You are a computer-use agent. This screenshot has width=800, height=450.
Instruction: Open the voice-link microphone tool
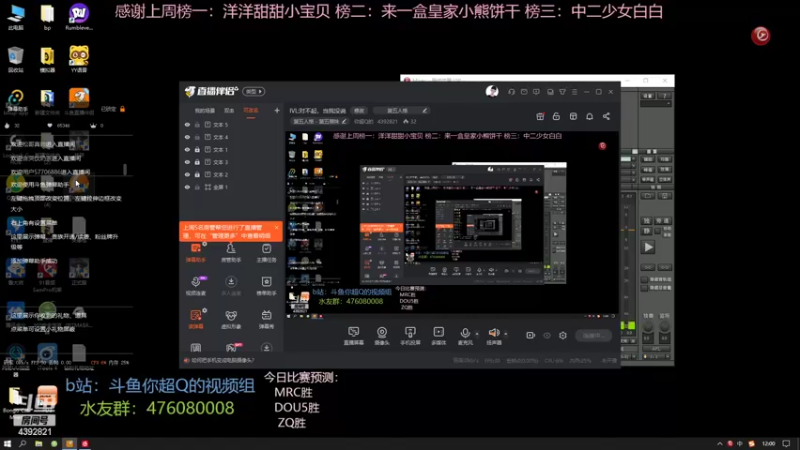[x=196, y=286]
